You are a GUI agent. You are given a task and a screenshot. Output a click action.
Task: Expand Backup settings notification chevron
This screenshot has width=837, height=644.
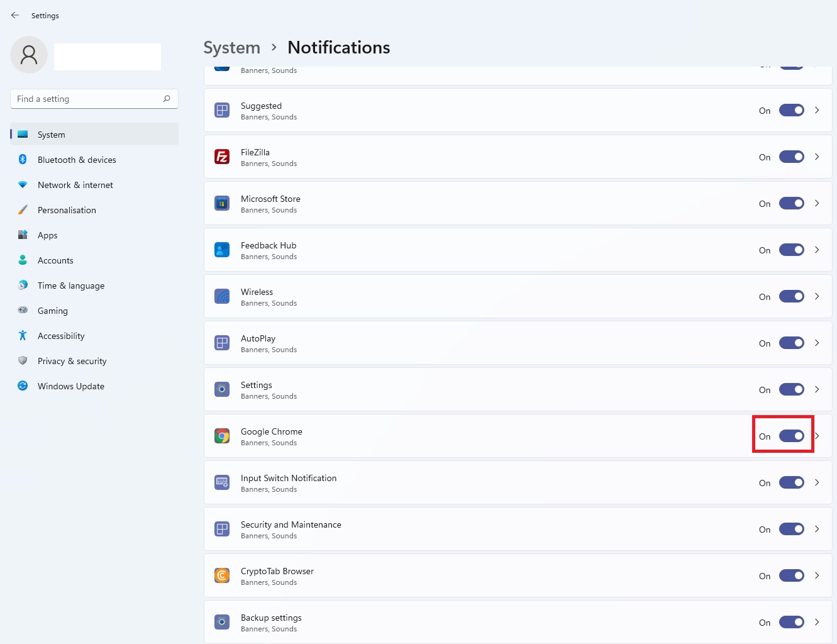click(x=817, y=622)
